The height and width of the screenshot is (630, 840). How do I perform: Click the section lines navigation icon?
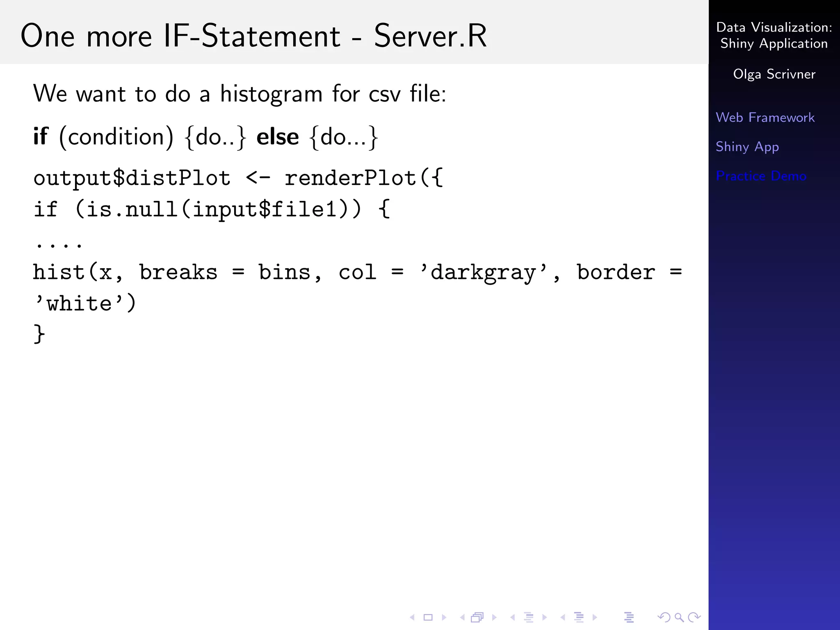point(579,617)
